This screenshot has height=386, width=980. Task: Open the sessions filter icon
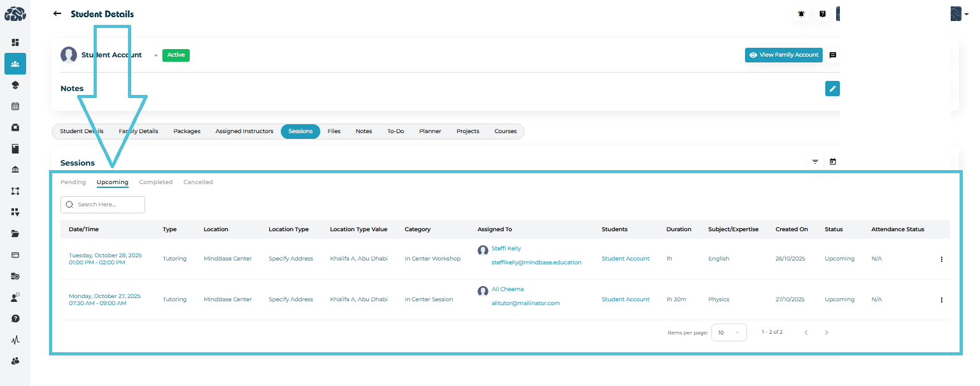point(815,162)
